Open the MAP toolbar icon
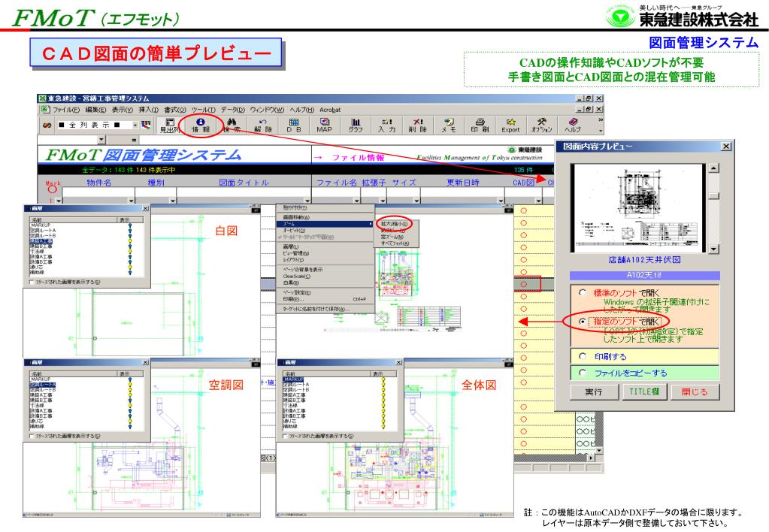Viewport: 769px width, 532px height. tap(324, 125)
